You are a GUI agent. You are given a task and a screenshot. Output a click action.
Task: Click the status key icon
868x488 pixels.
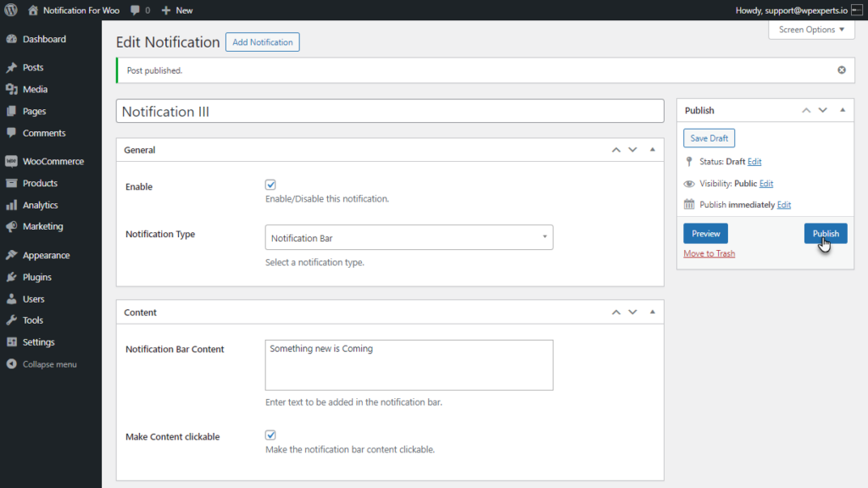(x=688, y=162)
